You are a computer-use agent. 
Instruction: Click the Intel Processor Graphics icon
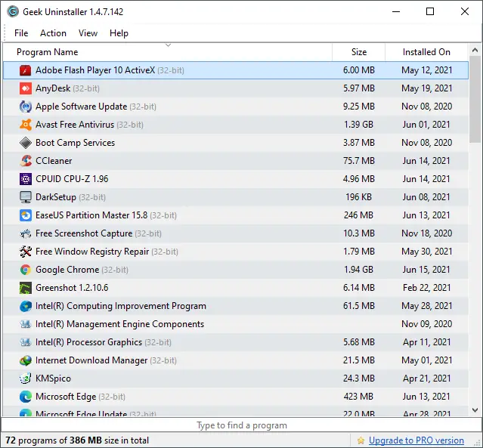25,342
